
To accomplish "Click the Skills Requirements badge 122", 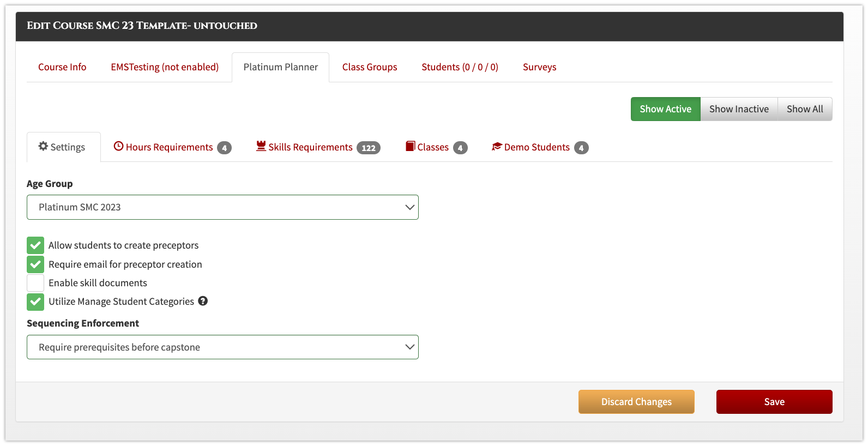I will pyautogui.click(x=369, y=148).
